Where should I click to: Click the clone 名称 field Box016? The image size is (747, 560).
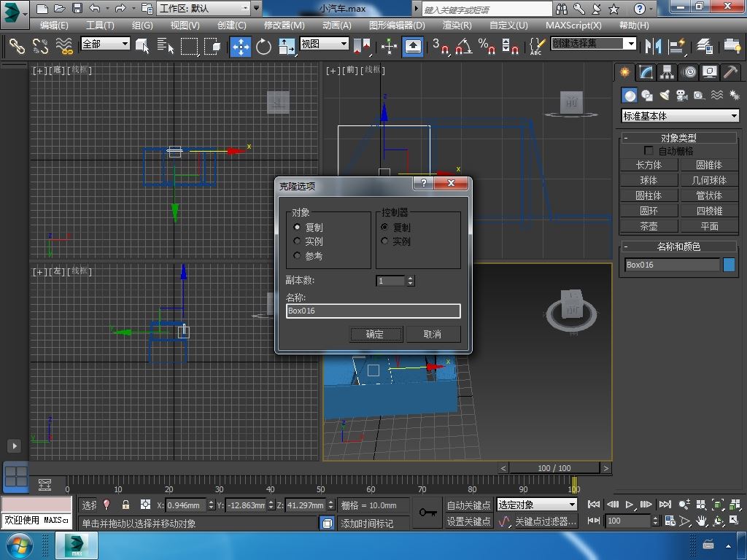pos(373,311)
